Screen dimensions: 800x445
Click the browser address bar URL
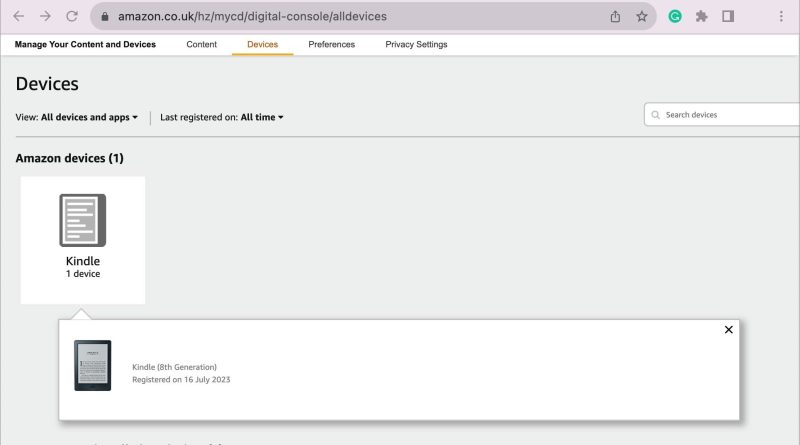pyautogui.click(x=253, y=16)
